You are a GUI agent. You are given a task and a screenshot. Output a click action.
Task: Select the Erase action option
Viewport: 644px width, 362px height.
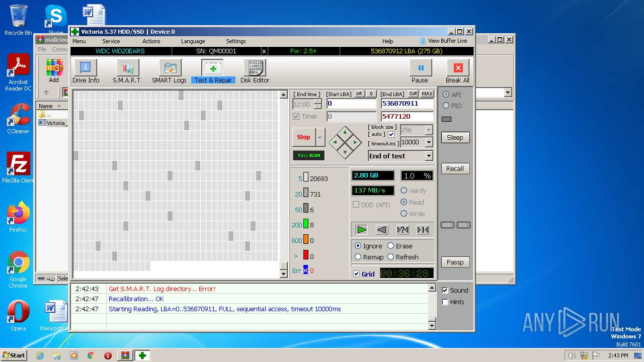pos(400,246)
